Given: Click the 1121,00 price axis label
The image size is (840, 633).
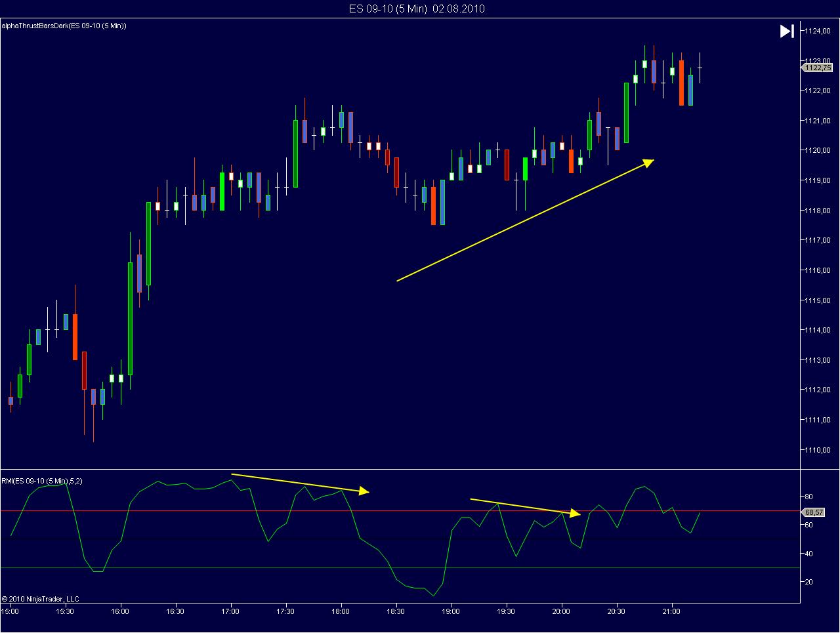Looking at the screenshot, I should click(818, 121).
